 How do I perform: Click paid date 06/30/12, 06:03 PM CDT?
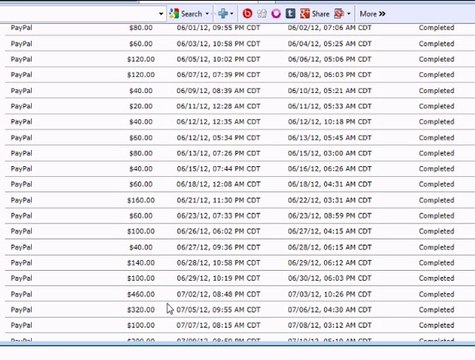pyautogui.click(x=329, y=278)
